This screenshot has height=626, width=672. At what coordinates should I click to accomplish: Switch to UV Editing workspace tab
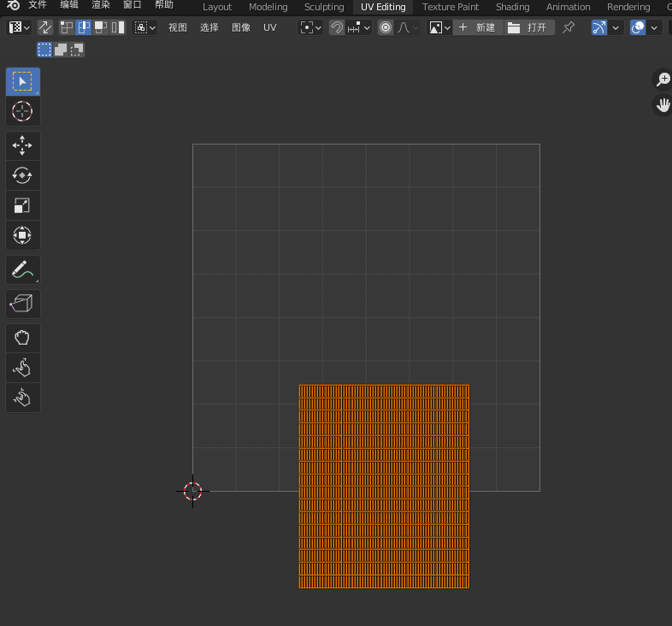(x=383, y=7)
